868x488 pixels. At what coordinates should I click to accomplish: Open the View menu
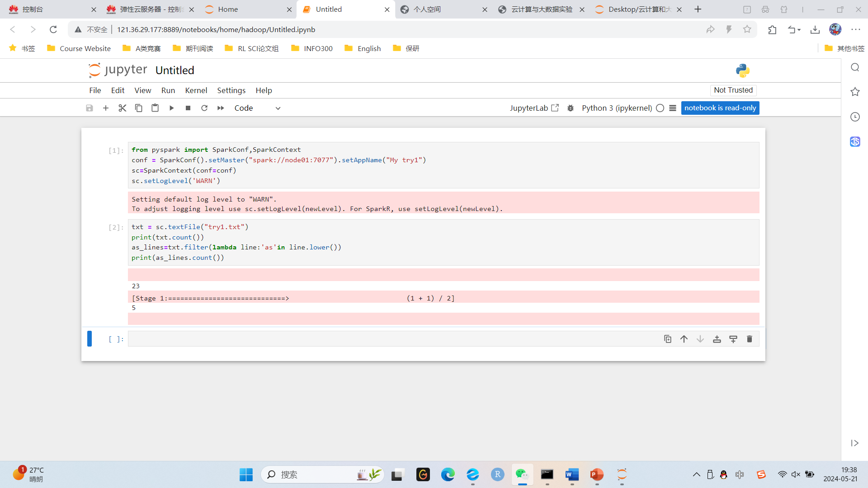[143, 90]
